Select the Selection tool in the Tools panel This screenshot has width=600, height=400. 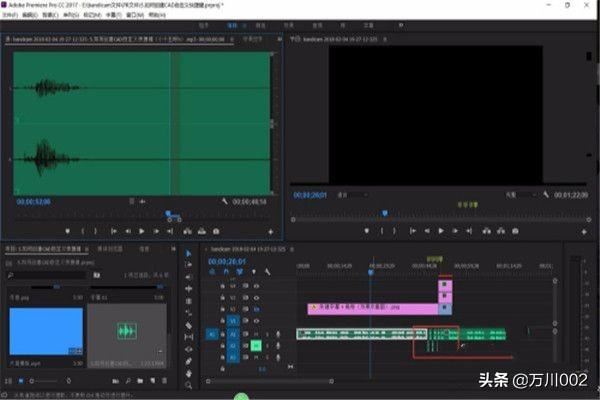pos(188,253)
